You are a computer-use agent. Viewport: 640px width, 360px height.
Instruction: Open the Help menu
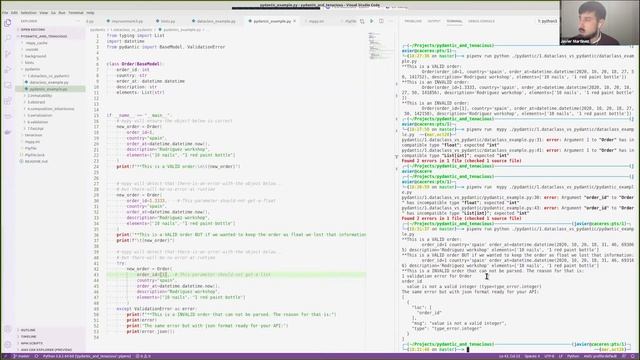(x=90, y=13)
